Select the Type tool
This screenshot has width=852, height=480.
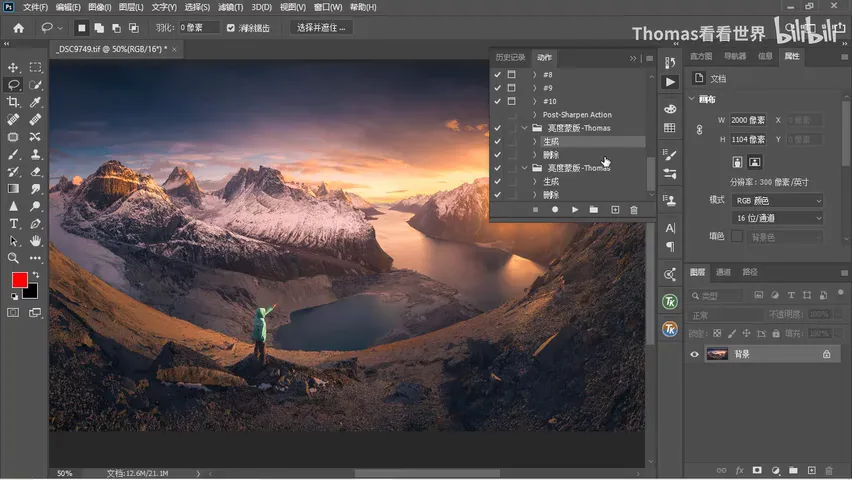[x=13, y=223]
